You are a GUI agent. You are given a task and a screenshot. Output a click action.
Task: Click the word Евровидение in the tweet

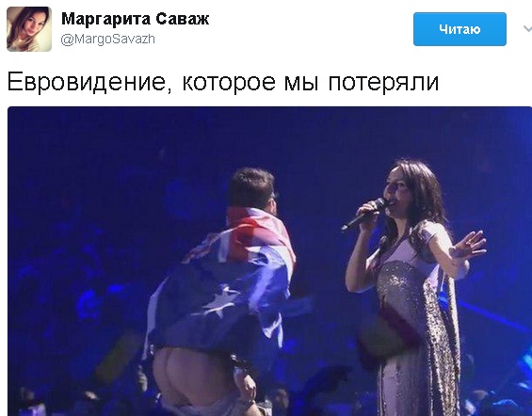pos(89,82)
